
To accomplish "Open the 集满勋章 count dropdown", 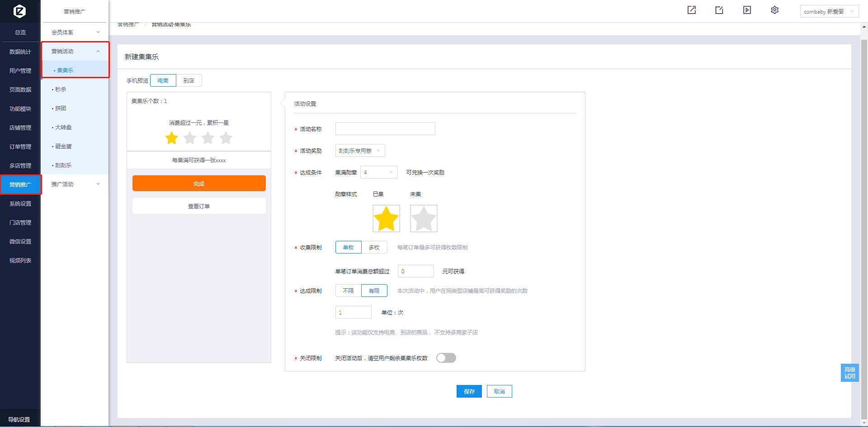I will [x=378, y=173].
